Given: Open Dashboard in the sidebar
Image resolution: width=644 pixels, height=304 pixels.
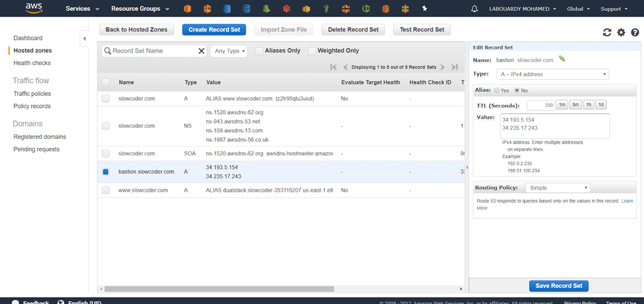Looking at the screenshot, I should coord(28,38).
